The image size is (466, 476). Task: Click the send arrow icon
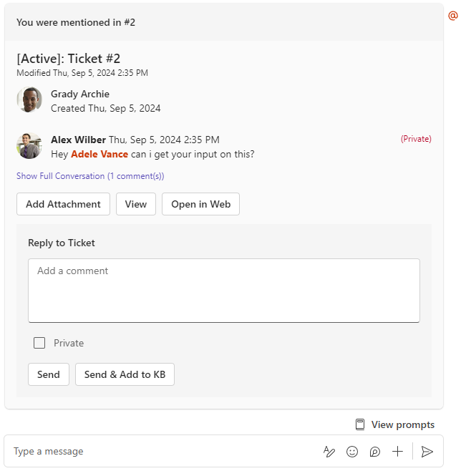click(x=427, y=452)
